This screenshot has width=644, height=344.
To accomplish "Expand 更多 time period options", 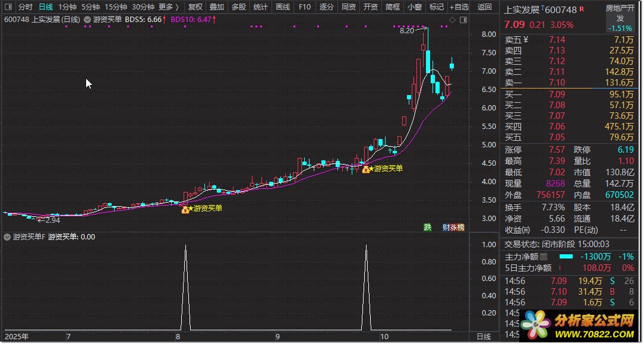I will pos(169,7).
